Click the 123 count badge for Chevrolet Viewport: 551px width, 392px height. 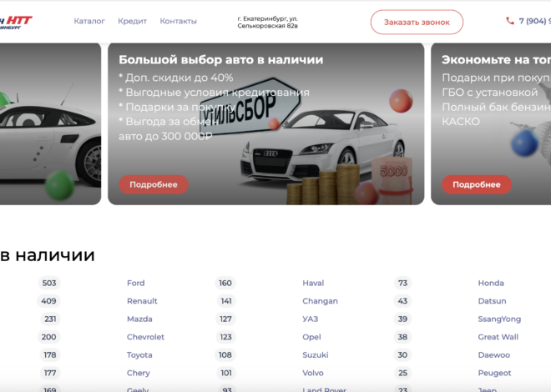[x=225, y=337]
